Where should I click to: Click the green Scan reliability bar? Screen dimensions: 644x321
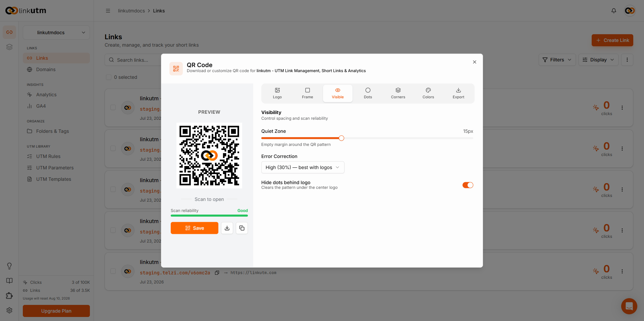[x=209, y=216]
